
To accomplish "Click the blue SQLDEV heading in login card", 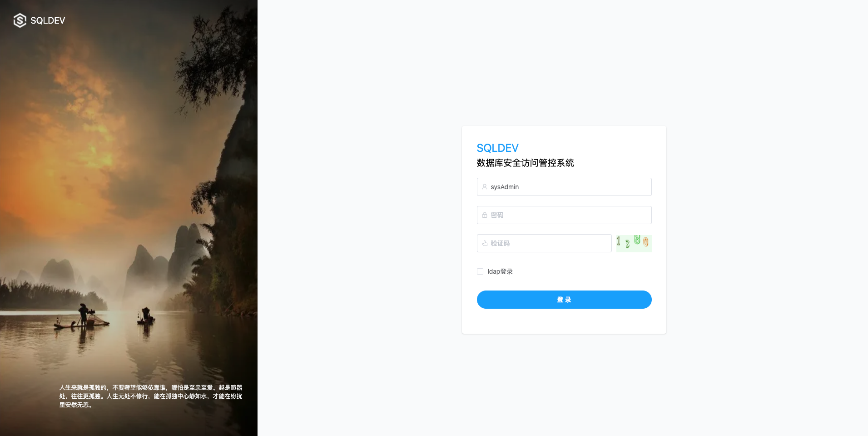I will pos(497,148).
